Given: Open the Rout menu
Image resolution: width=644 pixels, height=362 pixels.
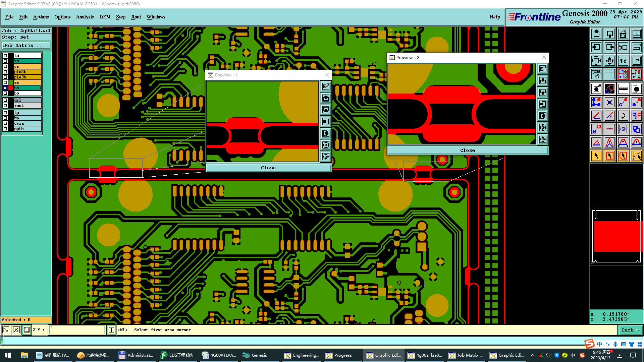Looking at the screenshot, I should (x=136, y=17).
